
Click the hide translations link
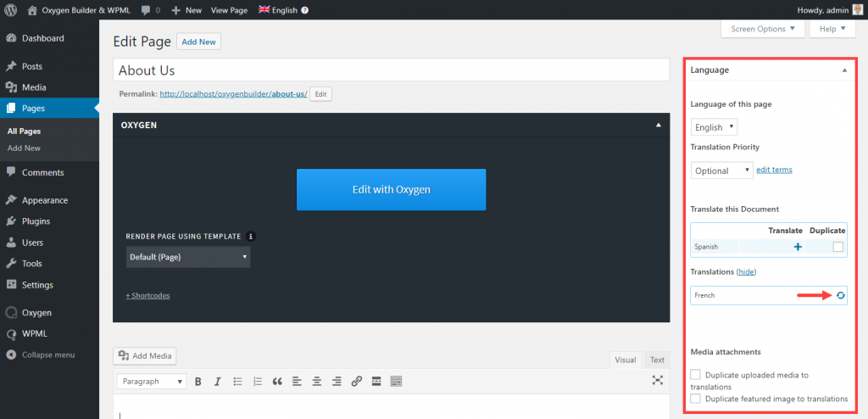pyautogui.click(x=747, y=272)
